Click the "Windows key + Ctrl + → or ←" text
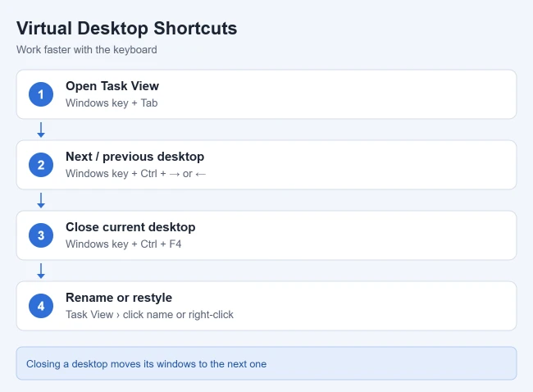533x392 pixels. [135, 174]
